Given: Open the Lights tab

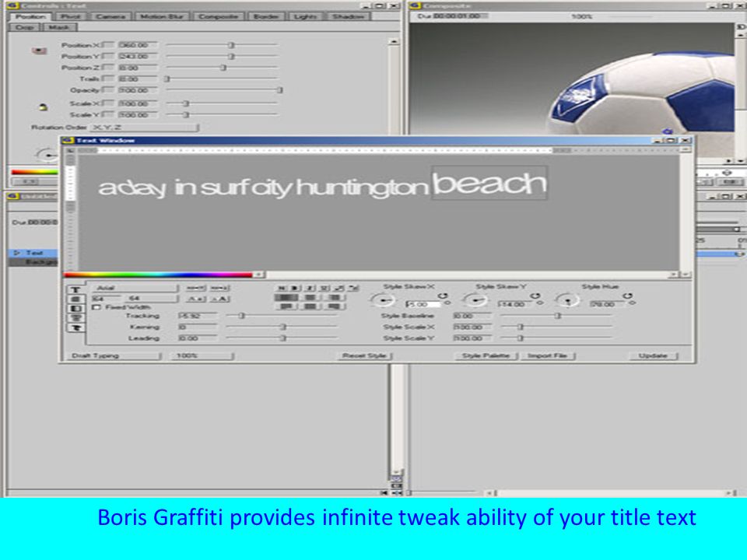Looking at the screenshot, I should (x=305, y=16).
